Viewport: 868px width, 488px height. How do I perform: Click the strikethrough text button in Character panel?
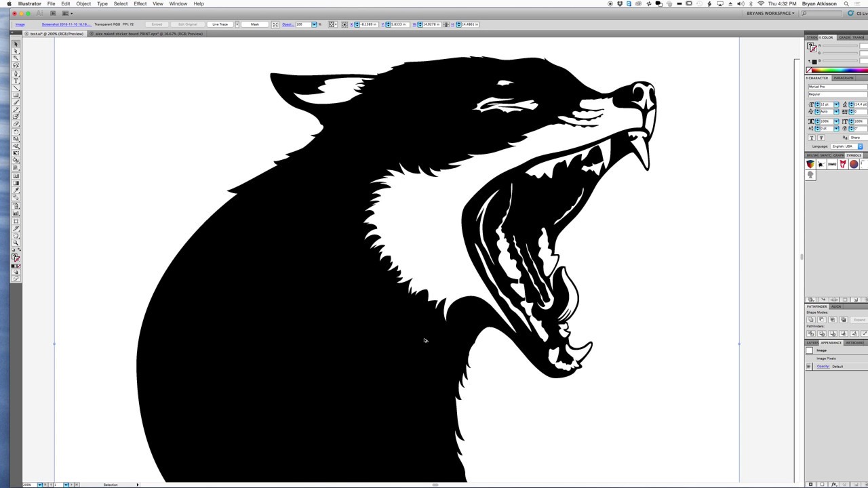[x=821, y=138]
